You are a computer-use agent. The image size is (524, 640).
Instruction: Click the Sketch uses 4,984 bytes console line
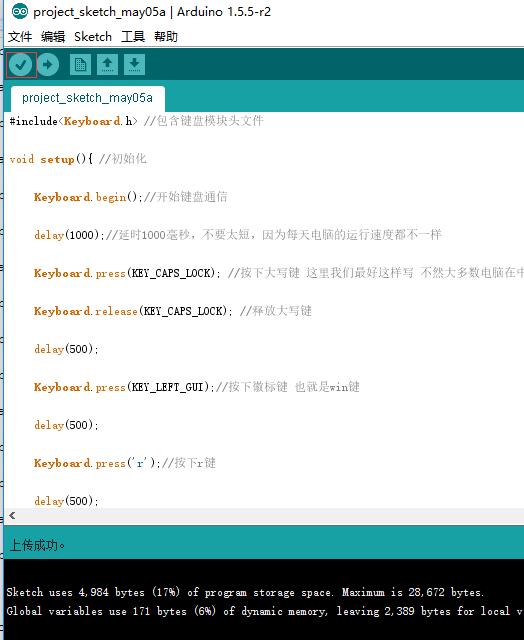tap(245, 592)
